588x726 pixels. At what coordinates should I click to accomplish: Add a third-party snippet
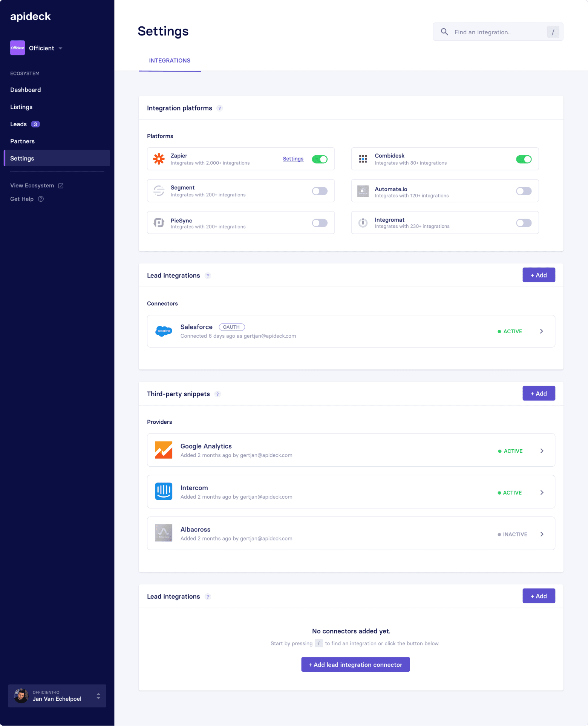539,393
